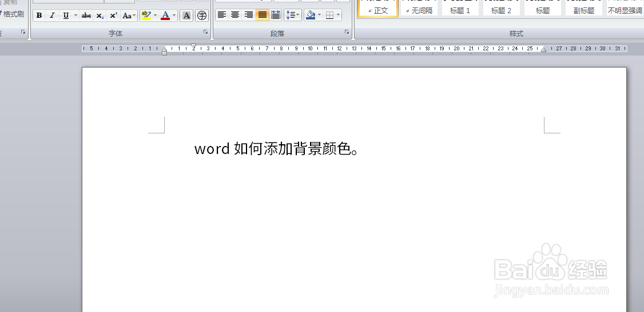Apply the yellow text highlight color
Screen dimensions: 644x312
coord(146,15)
